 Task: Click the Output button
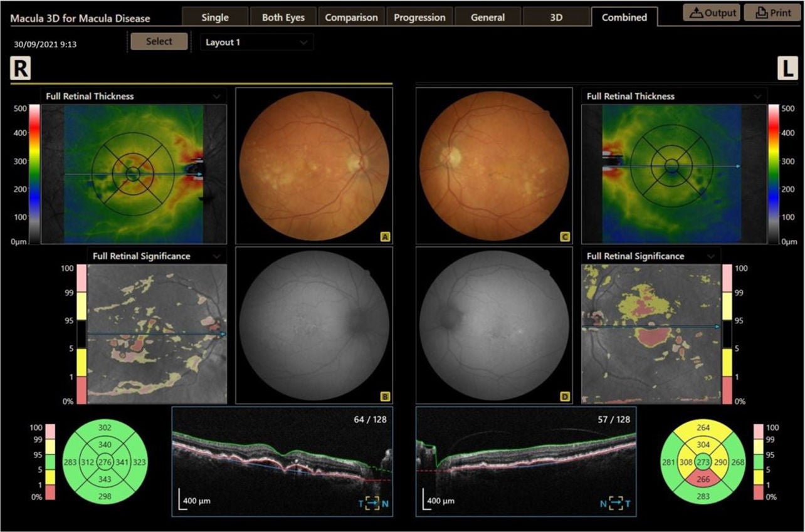click(712, 13)
